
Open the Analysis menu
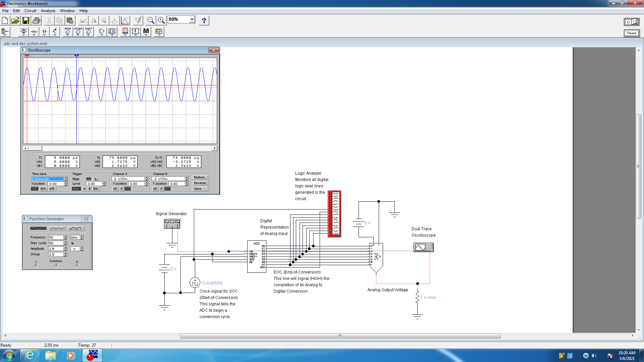48,11
